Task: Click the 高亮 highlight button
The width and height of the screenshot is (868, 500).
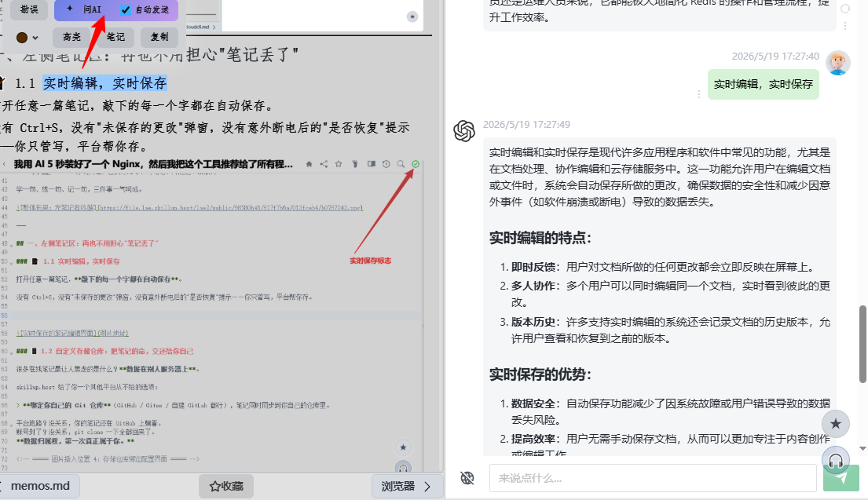Action: click(71, 37)
